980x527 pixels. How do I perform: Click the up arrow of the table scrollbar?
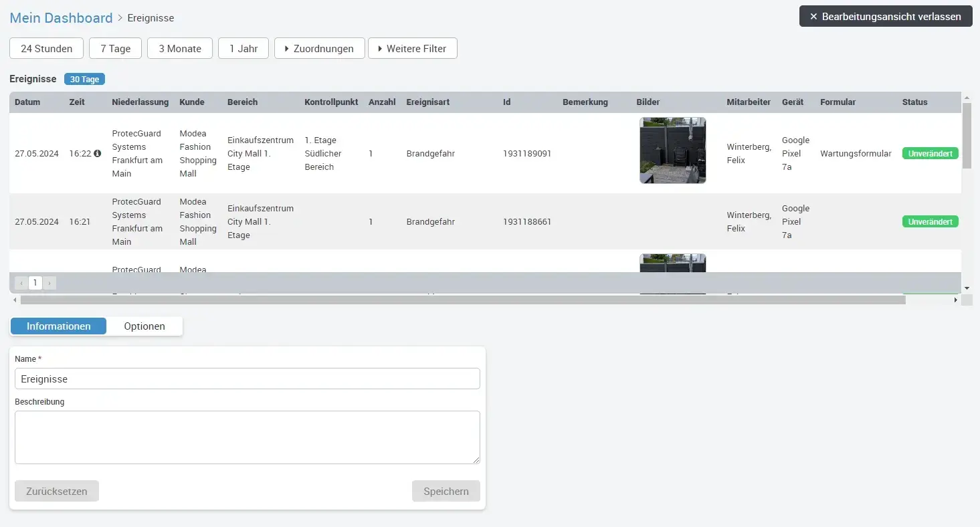point(967,98)
